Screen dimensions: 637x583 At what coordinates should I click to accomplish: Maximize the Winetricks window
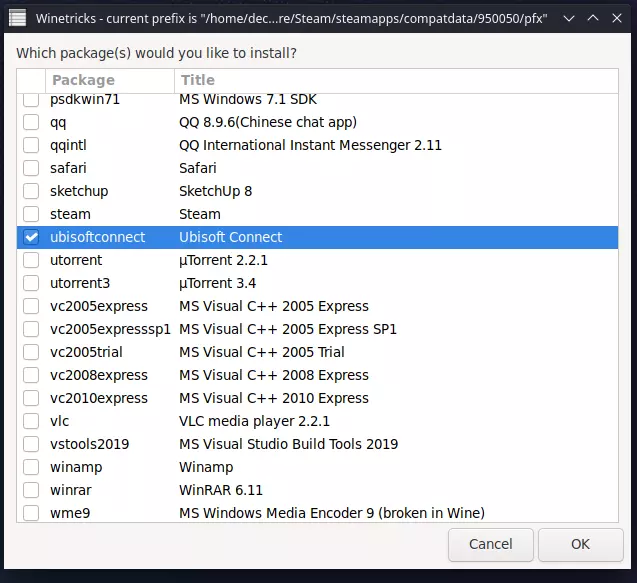click(592, 18)
